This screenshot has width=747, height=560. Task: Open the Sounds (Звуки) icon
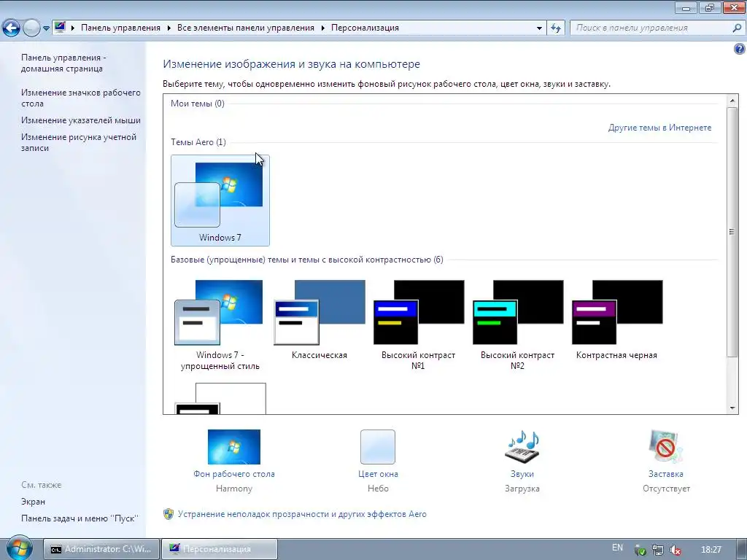pos(522,447)
